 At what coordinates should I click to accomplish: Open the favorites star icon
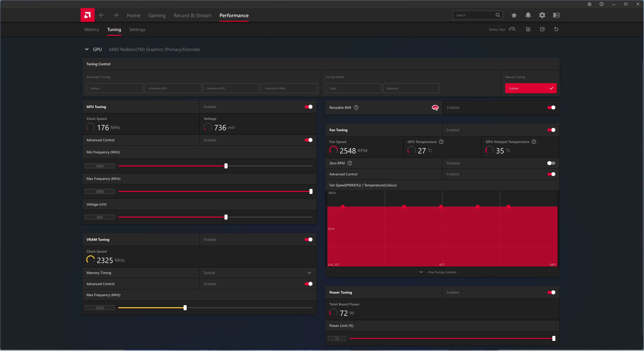pos(514,15)
